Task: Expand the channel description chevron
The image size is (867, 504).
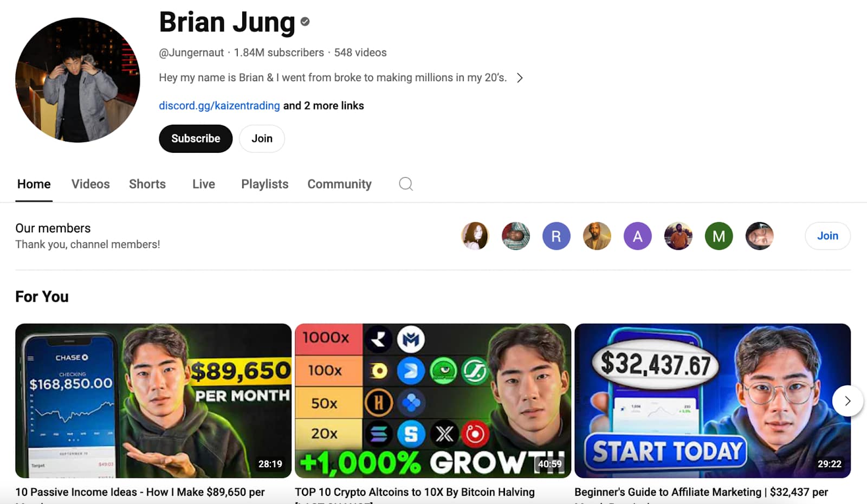Action: point(520,77)
